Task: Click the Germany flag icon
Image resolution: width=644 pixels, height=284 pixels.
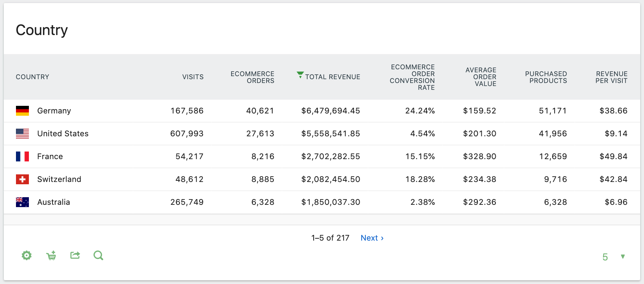Action: click(22, 111)
